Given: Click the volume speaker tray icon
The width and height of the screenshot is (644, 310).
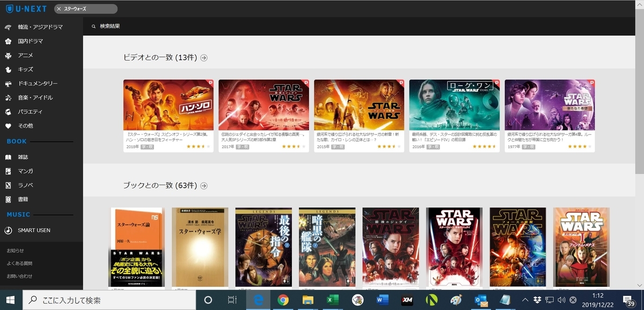Looking at the screenshot, I should click(x=561, y=300).
